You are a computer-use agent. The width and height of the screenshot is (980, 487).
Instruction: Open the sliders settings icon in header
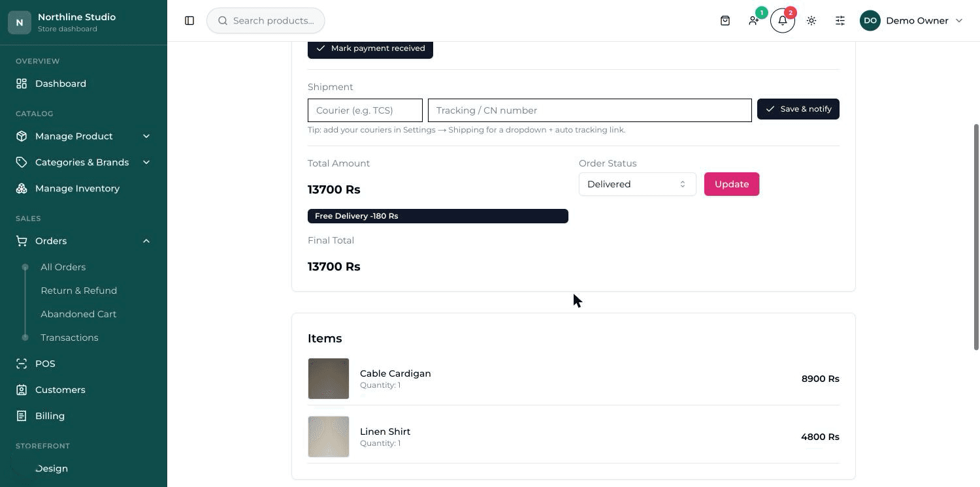click(840, 21)
